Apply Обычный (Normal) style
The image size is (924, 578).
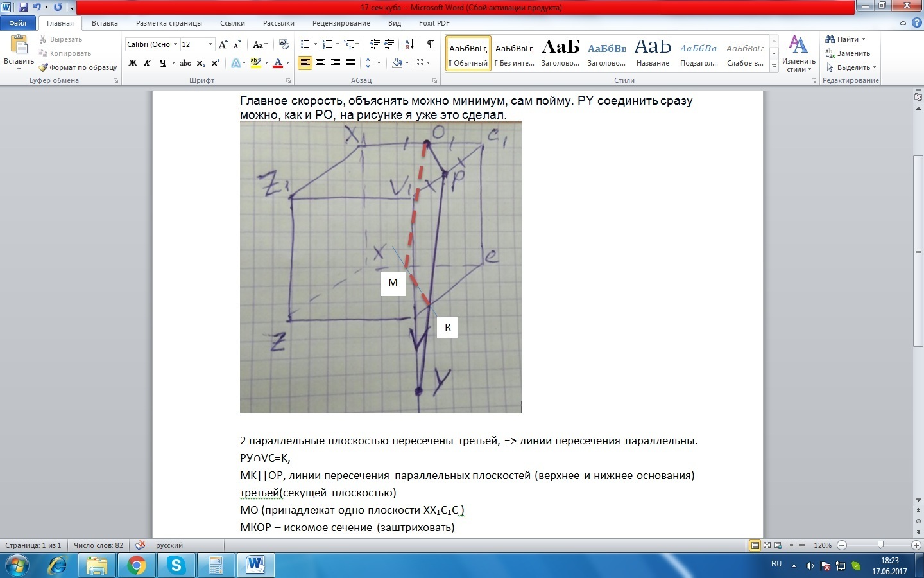pyautogui.click(x=468, y=53)
